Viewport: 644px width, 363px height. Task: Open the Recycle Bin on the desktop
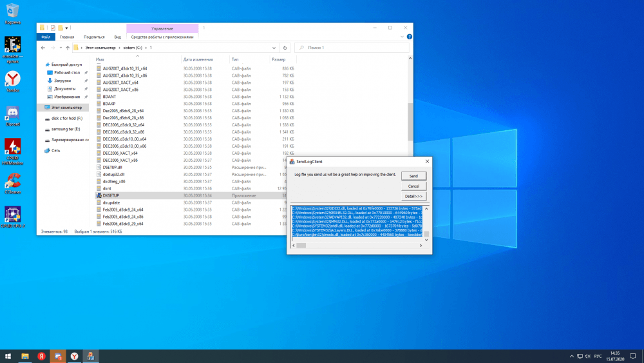coord(12,11)
